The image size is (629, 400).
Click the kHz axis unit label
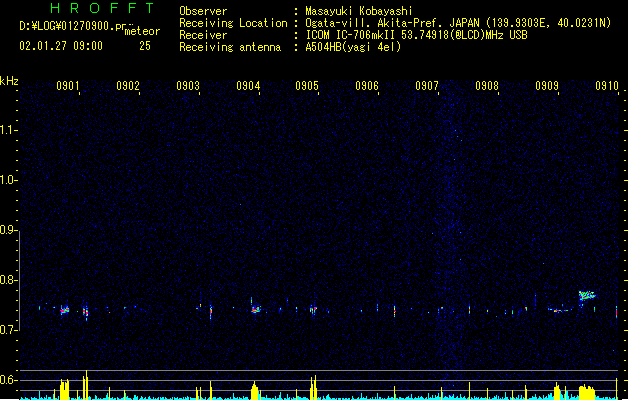click(9, 81)
